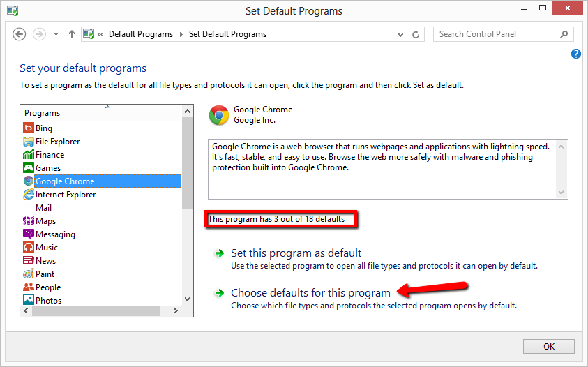
Task: Click the Bing app icon in the Programs list
Action: point(29,128)
